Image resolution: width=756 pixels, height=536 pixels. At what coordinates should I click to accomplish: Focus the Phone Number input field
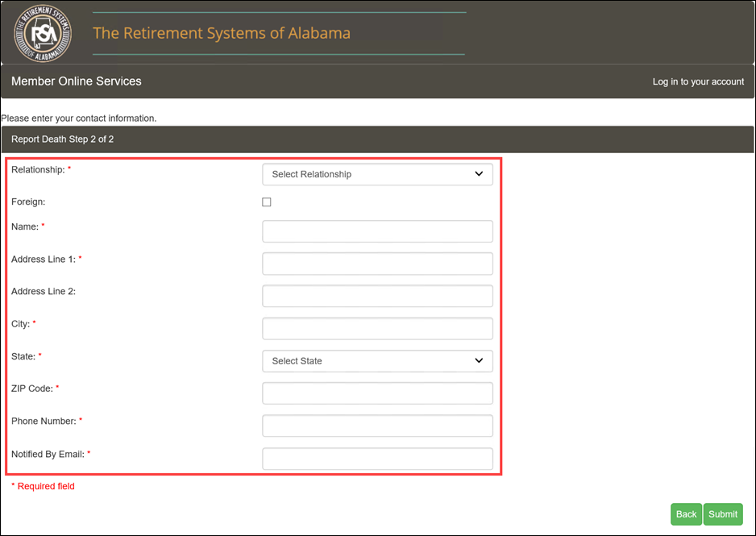pos(377,426)
